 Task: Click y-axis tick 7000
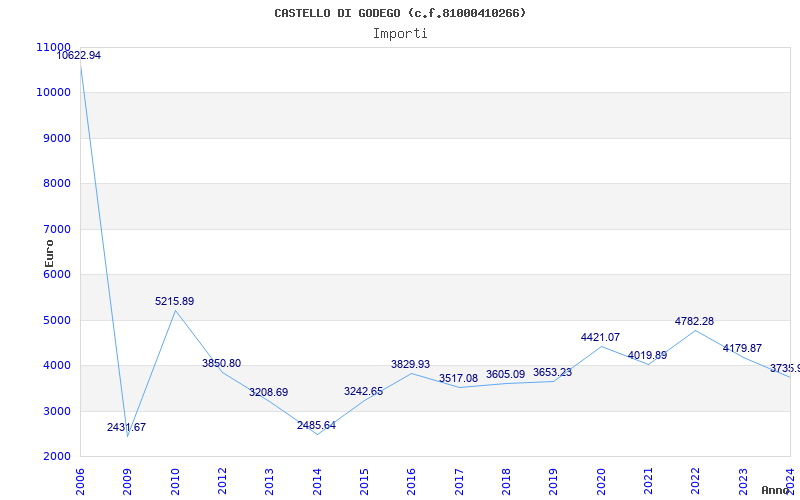[56, 230]
